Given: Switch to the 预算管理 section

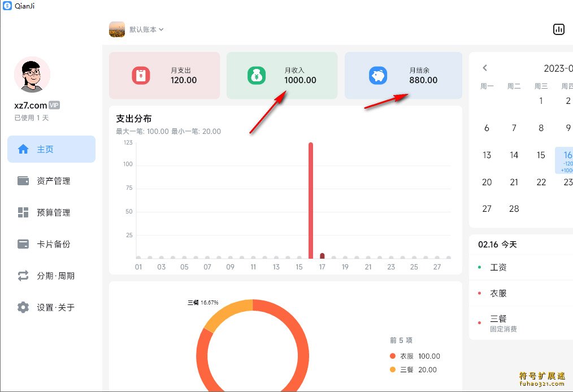Looking at the screenshot, I should (53, 212).
